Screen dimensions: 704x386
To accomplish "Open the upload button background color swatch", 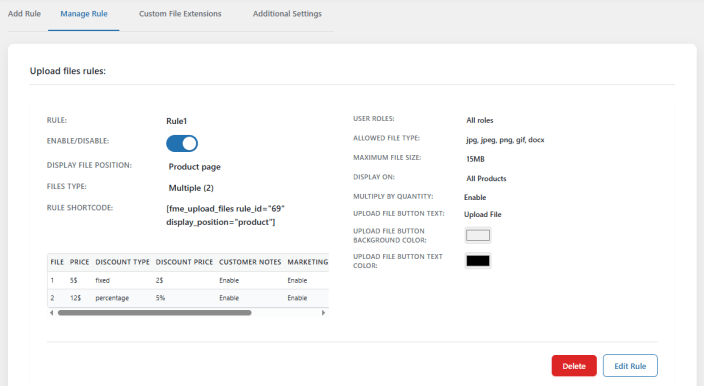I will point(478,235).
